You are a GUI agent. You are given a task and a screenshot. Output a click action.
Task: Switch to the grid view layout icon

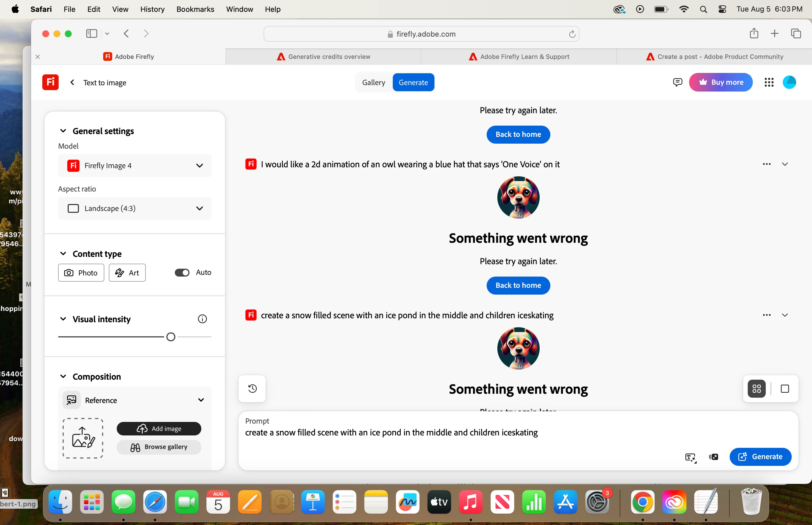click(756, 389)
